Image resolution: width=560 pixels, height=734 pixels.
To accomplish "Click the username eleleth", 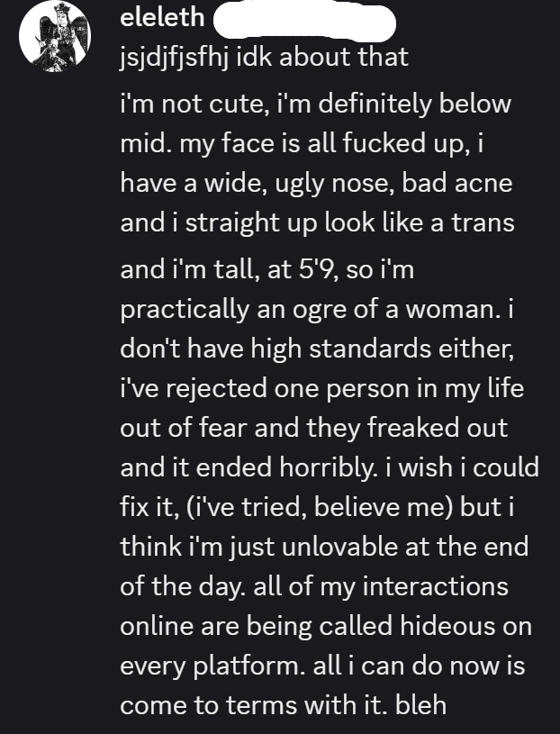I will (x=162, y=18).
